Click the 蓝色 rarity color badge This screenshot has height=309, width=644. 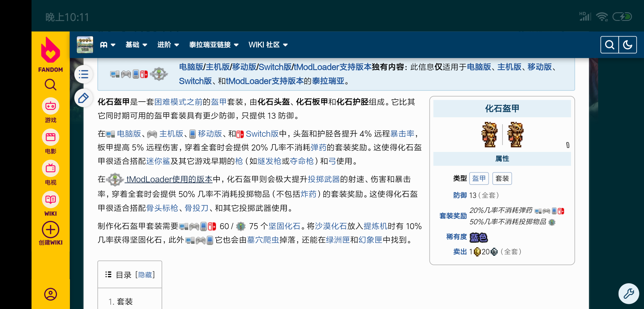478,237
